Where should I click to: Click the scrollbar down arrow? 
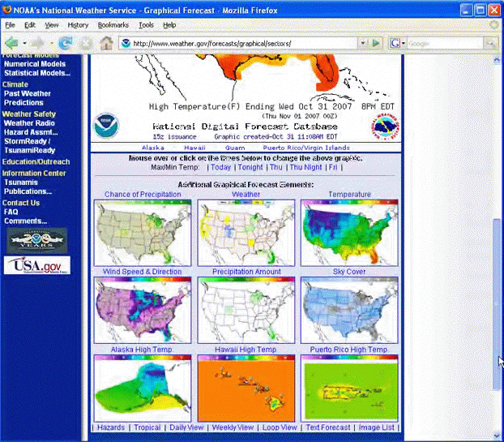click(x=497, y=436)
